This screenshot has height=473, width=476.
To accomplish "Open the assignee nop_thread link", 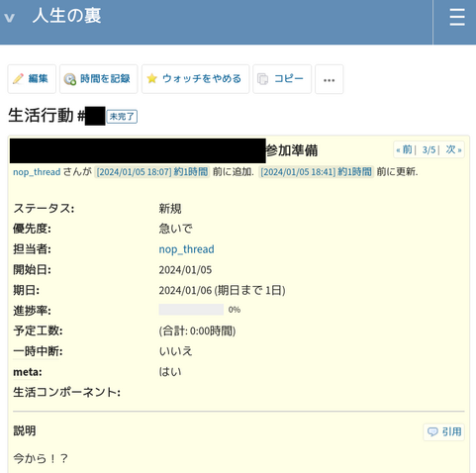I will click(x=186, y=249).
